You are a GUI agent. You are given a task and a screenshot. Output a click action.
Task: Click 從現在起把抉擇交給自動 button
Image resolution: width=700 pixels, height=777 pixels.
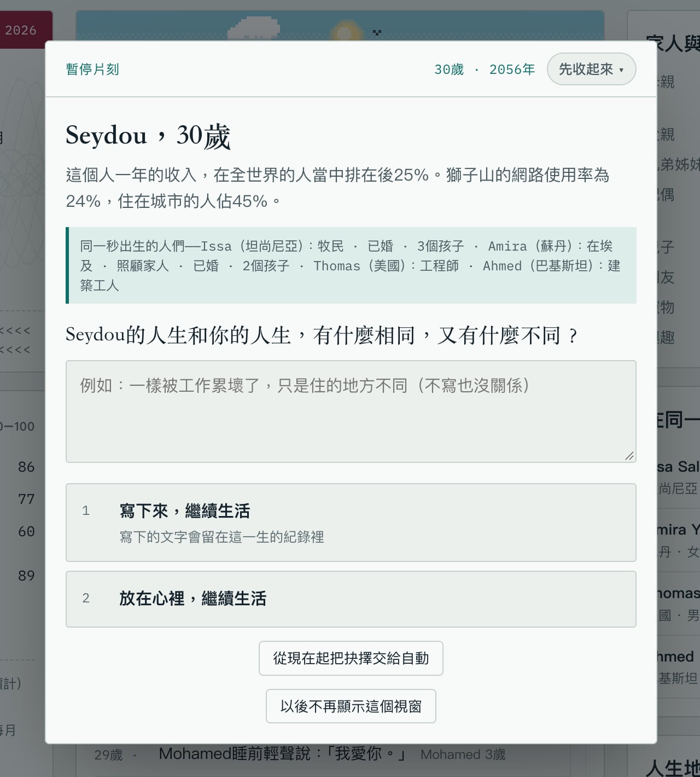click(351, 658)
